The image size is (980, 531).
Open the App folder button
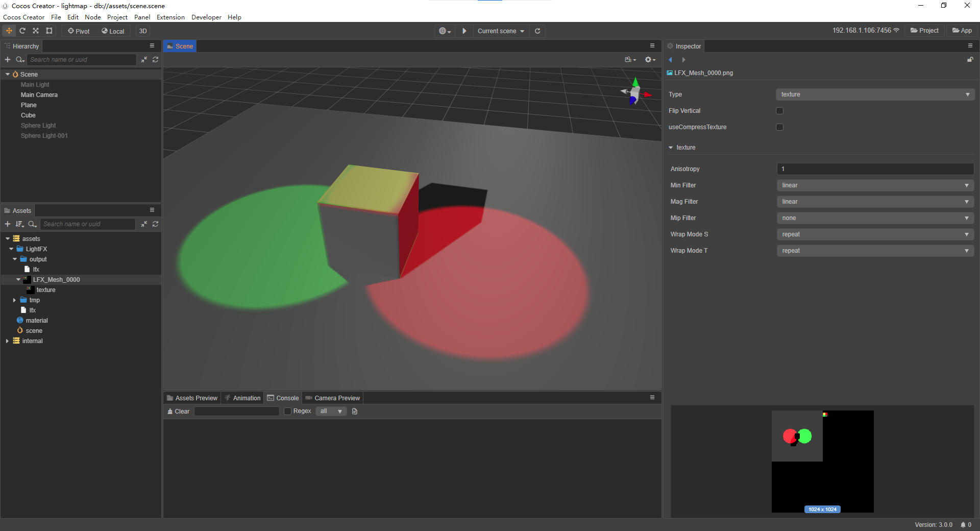(x=962, y=31)
